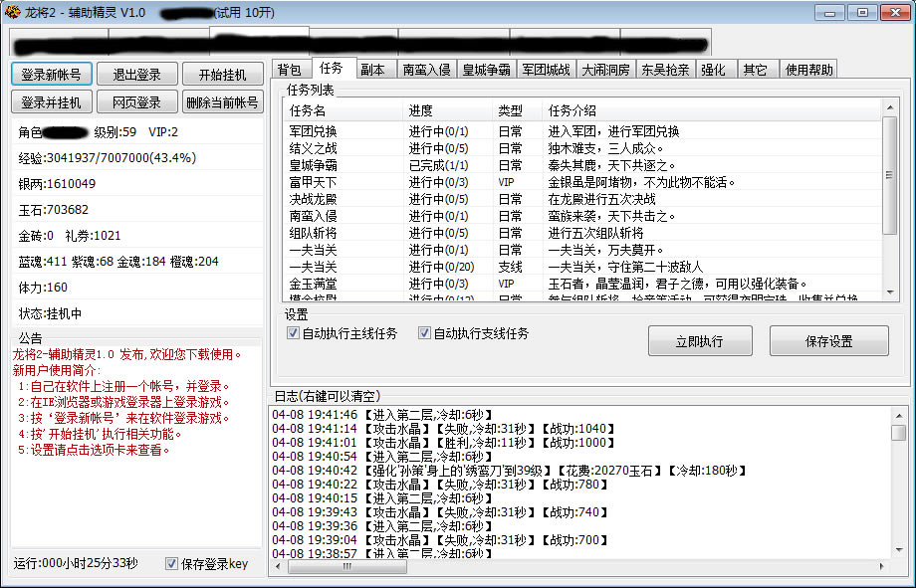Go to 军团城战 tab
This screenshot has height=588, width=916.
(x=546, y=70)
